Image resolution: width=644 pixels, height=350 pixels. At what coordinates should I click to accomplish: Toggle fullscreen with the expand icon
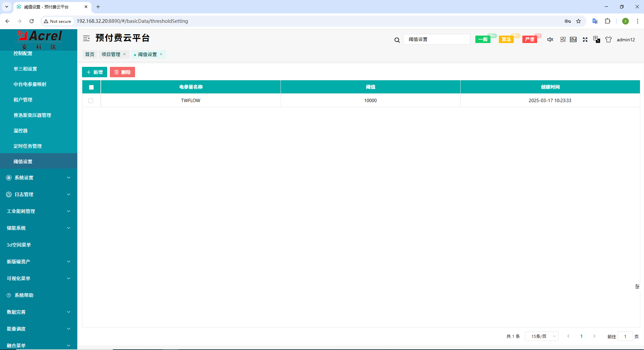pyautogui.click(x=585, y=40)
